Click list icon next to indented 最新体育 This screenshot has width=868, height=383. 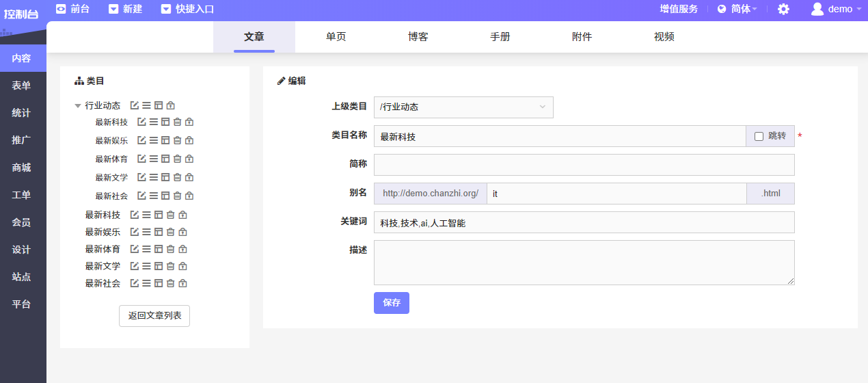[153, 159]
